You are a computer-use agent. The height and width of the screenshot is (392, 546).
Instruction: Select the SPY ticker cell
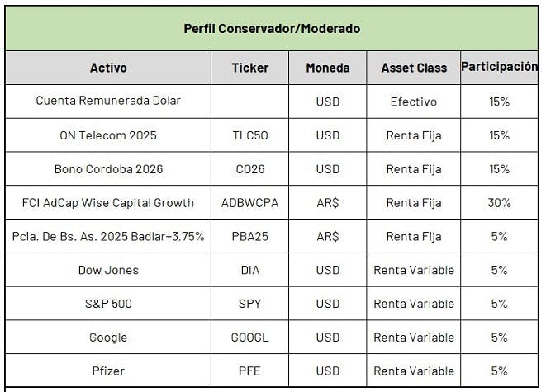[x=250, y=304]
